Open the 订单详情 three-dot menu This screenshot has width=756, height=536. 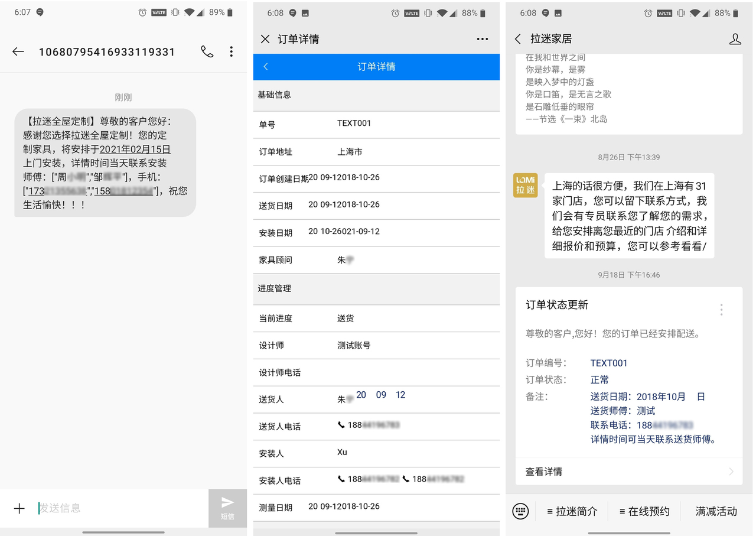tap(483, 39)
